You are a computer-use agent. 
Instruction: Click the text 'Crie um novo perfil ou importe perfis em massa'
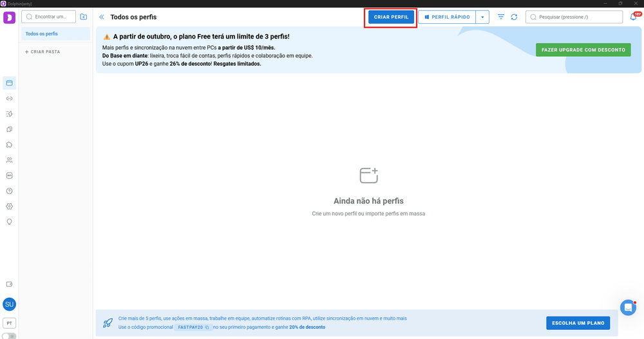click(368, 214)
